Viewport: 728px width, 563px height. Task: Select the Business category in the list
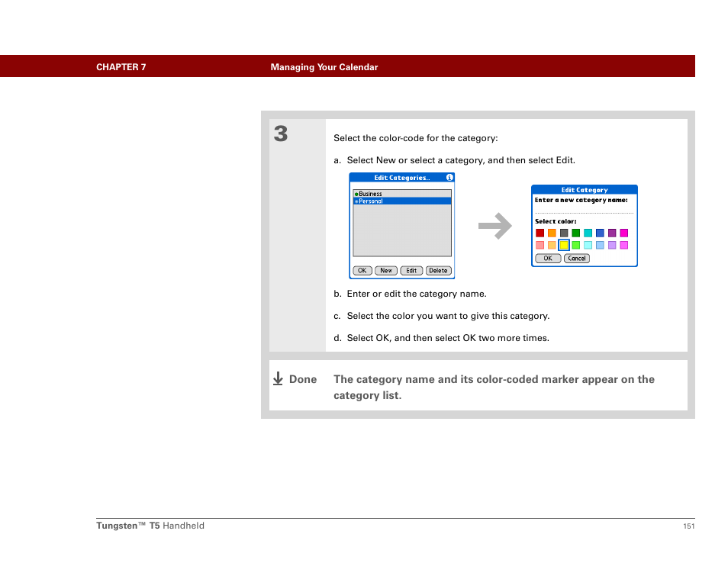(402, 194)
